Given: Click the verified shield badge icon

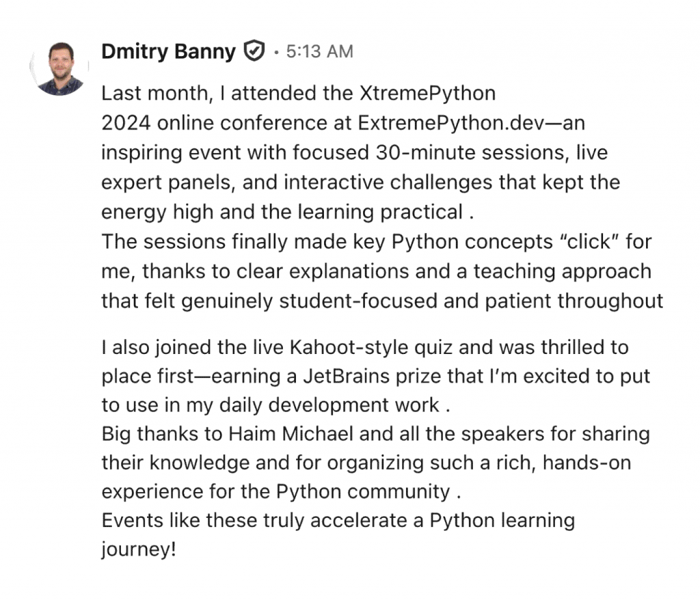Looking at the screenshot, I should 254,51.
